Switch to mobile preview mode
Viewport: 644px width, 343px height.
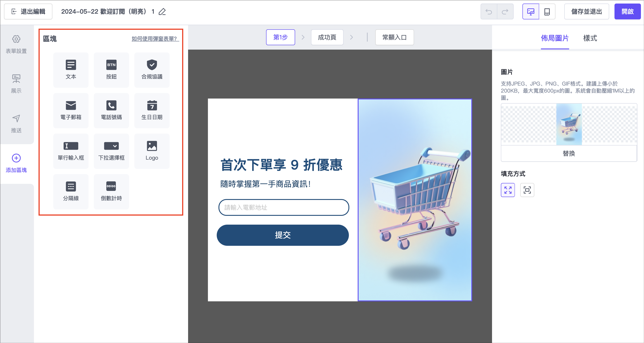(x=547, y=12)
